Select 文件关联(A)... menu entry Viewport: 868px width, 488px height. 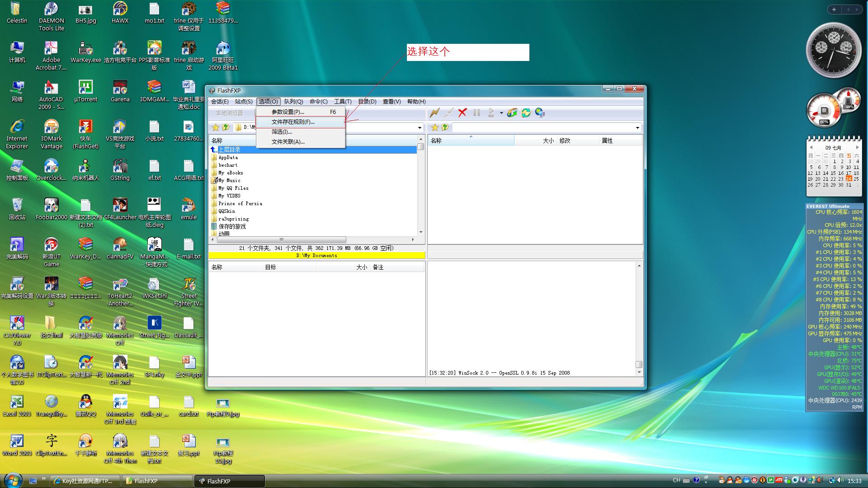tap(301, 142)
